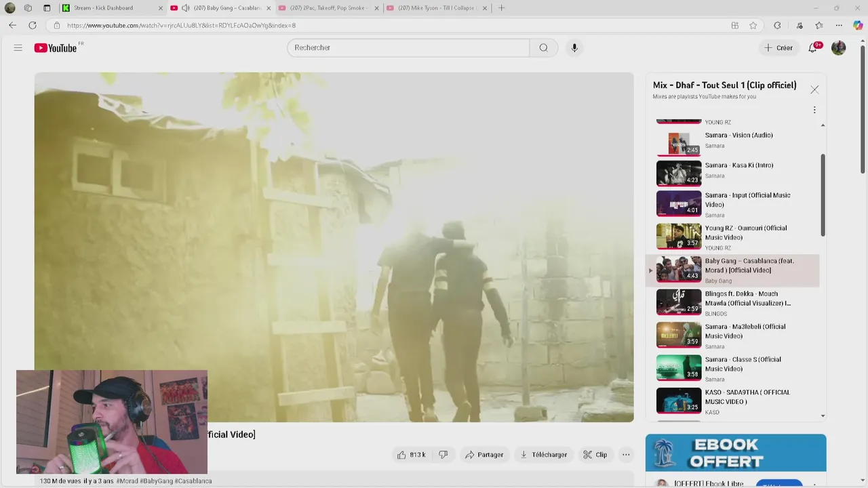Click the #Casablanca hashtag in description
The image size is (868, 488).
193,481
